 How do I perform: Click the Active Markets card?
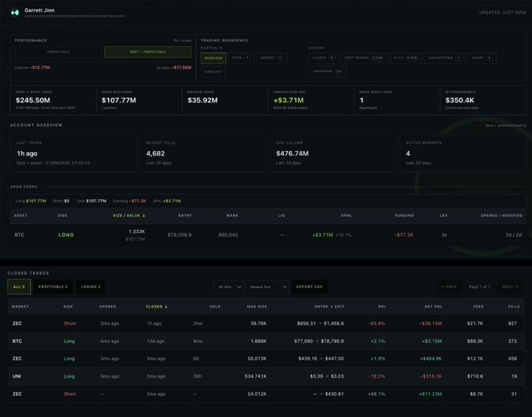coord(463,153)
